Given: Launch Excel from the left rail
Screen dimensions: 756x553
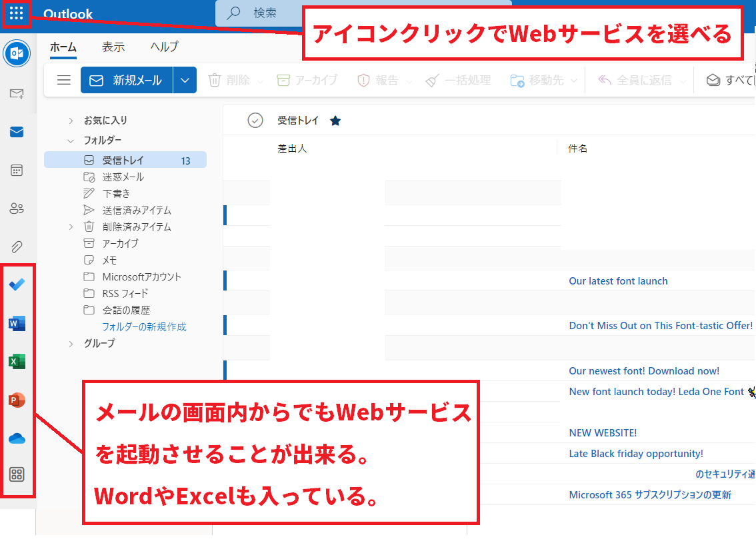Looking at the screenshot, I should pyautogui.click(x=17, y=361).
